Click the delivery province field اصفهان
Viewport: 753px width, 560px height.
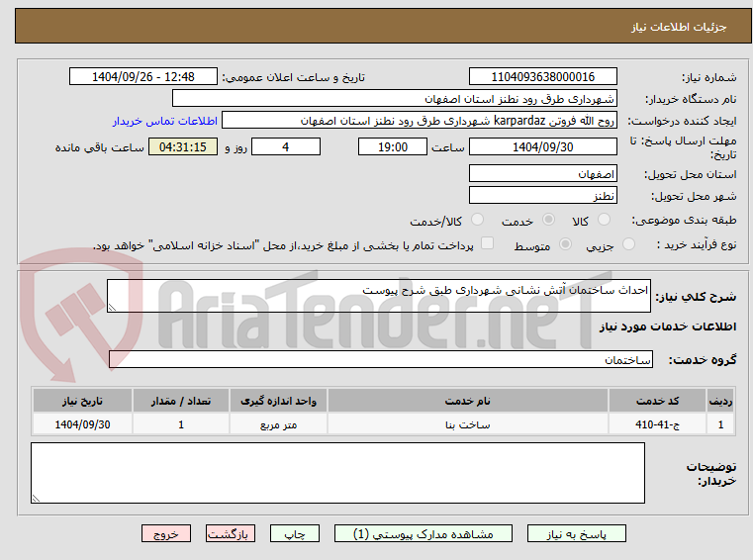tap(542, 174)
